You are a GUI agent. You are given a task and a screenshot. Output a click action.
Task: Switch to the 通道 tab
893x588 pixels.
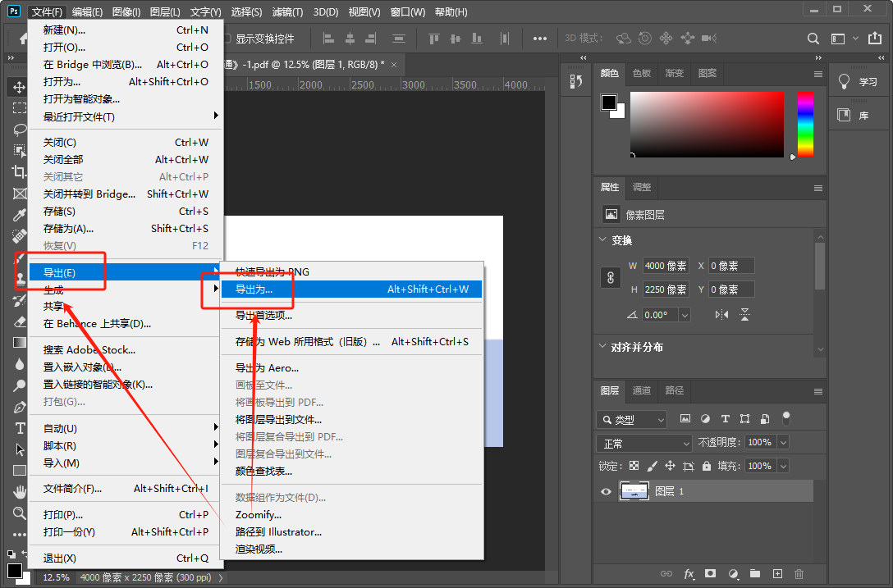coord(642,390)
